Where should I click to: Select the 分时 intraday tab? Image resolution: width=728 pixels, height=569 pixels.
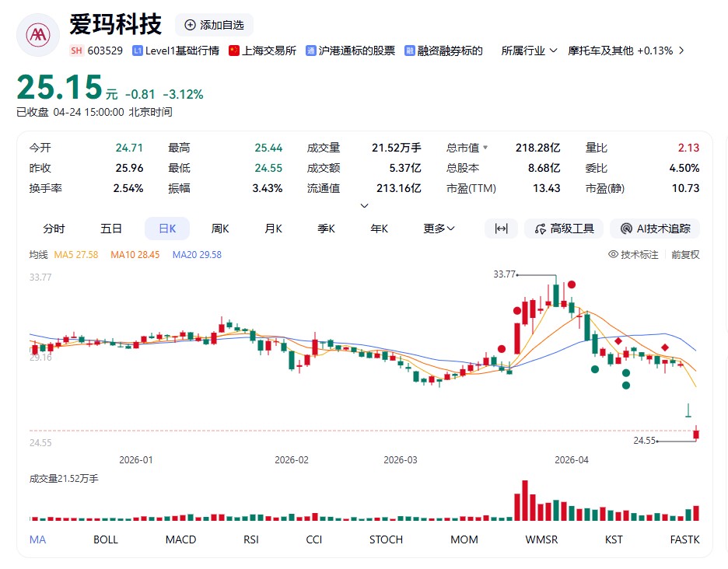54,229
